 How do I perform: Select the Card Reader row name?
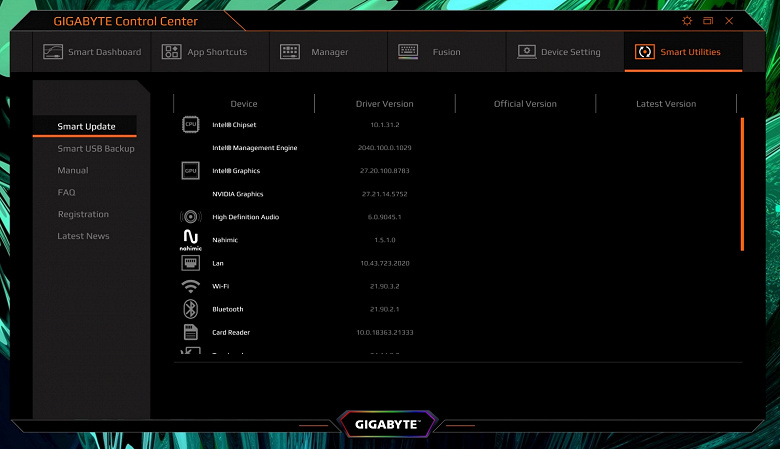pos(231,332)
